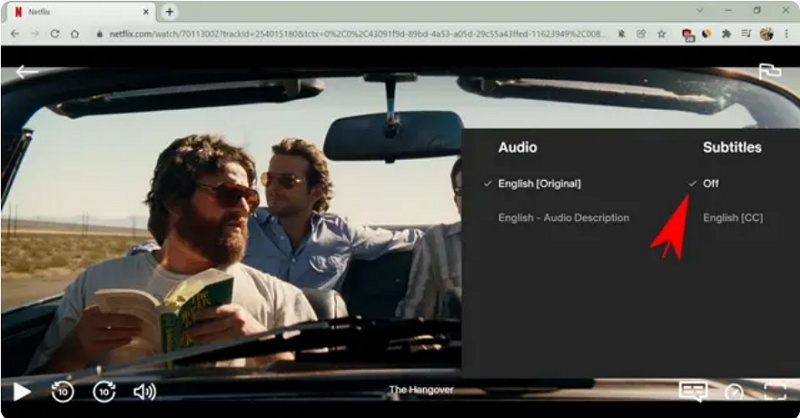Reload the page in the browser
The height and width of the screenshot is (418, 800).
click(x=54, y=33)
